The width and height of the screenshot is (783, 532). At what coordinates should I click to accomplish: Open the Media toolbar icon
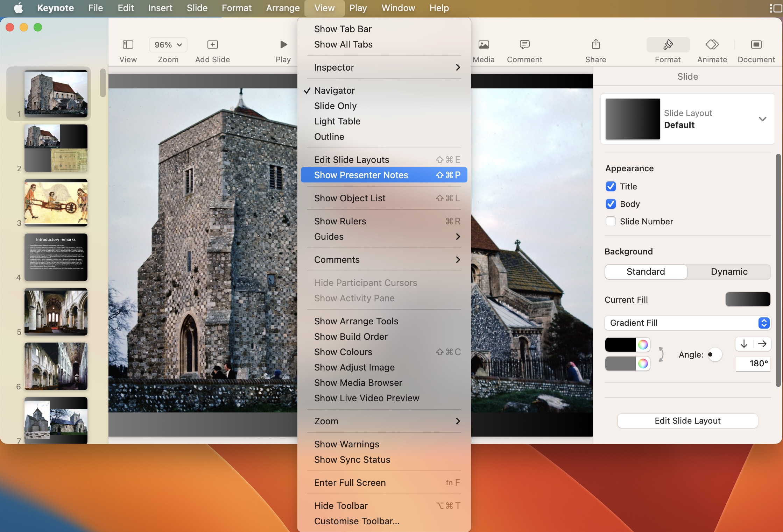pos(484,45)
